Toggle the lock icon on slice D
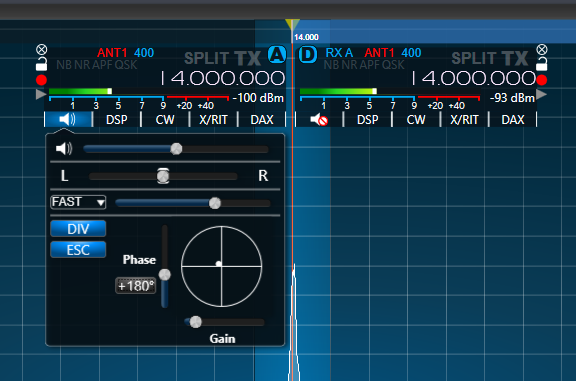 point(541,64)
